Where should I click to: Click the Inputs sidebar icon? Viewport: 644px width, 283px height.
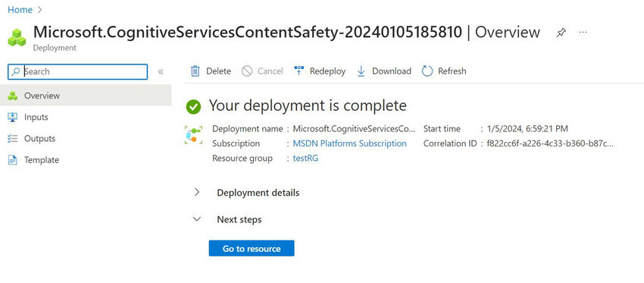click(13, 118)
